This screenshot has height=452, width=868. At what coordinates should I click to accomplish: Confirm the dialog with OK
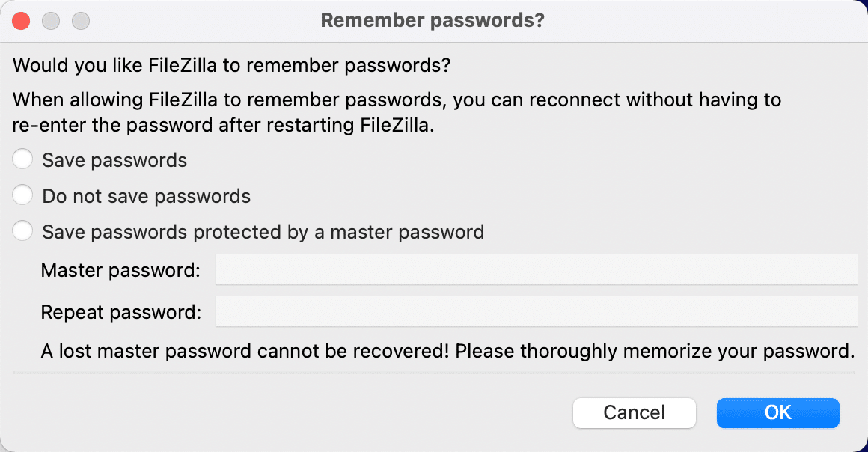(x=777, y=412)
